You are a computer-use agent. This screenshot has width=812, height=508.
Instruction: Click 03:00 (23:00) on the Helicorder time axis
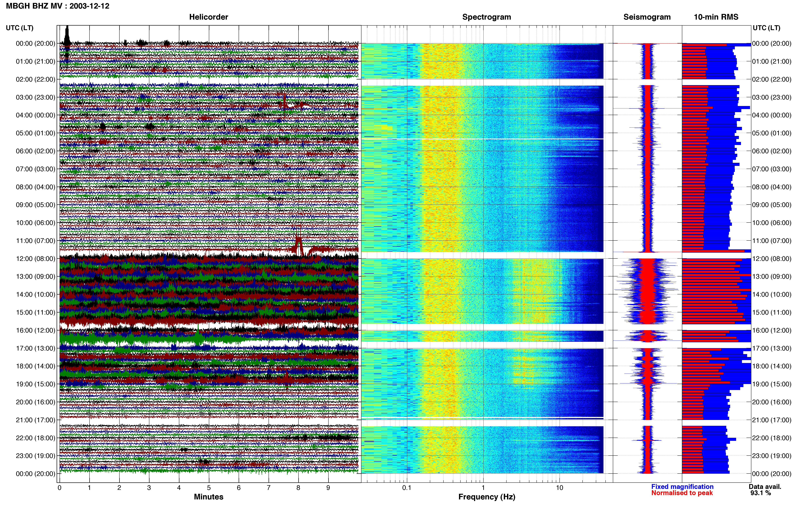coord(35,97)
